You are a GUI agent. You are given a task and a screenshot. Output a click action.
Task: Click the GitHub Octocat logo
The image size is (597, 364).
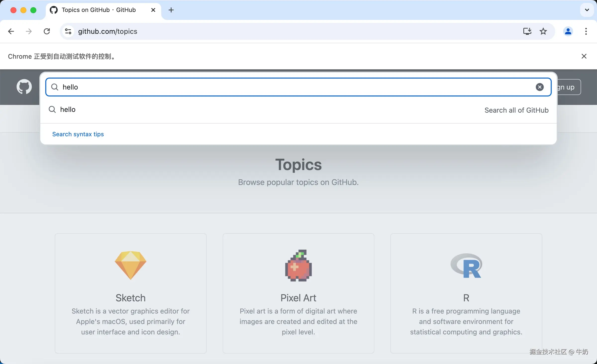coord(24,87)
